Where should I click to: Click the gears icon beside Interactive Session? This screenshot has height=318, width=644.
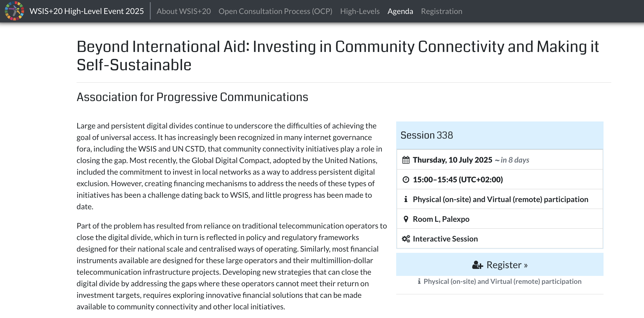(406, 239)
